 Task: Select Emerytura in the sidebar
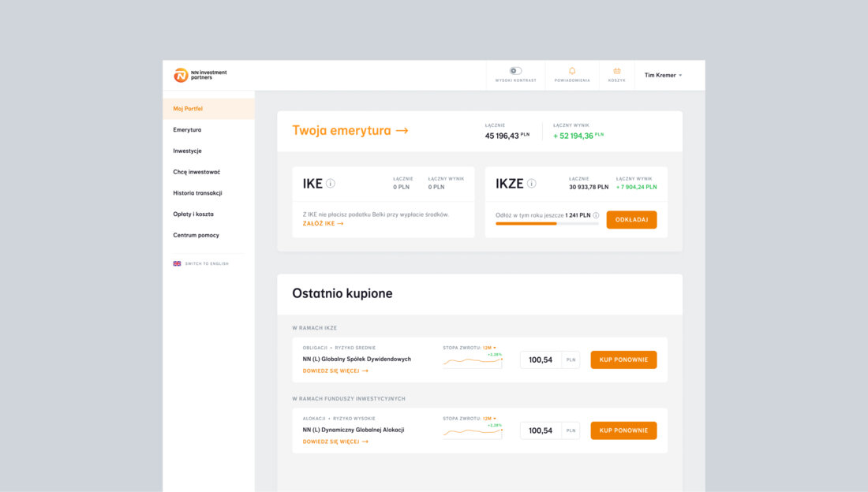[x=187, y=129]
